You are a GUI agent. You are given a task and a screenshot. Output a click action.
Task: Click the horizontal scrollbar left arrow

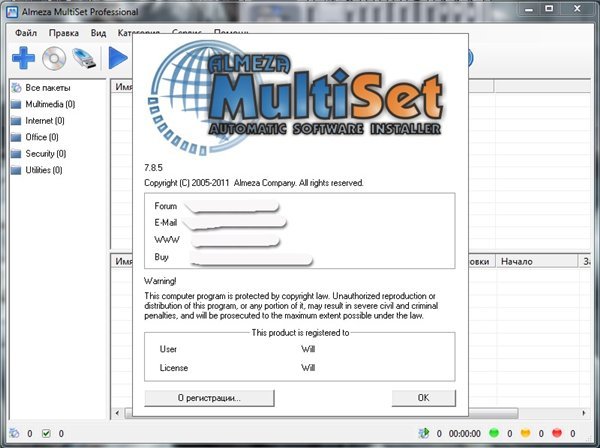tap(117, 413)
